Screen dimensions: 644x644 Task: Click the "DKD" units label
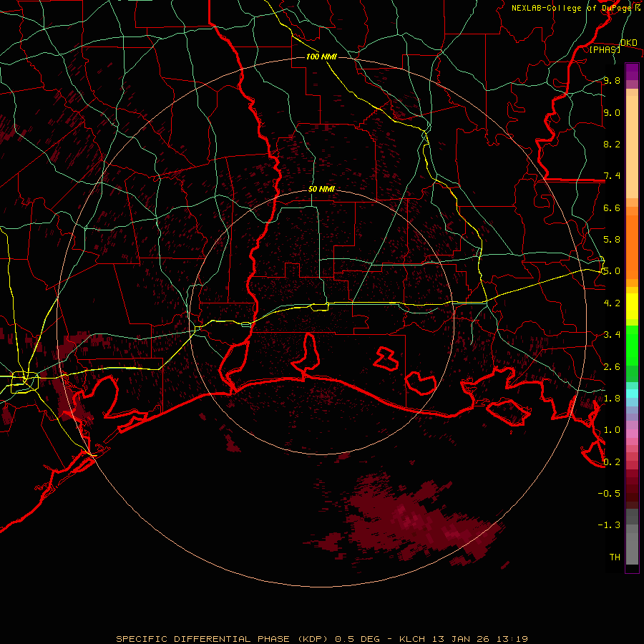[629, 42]
